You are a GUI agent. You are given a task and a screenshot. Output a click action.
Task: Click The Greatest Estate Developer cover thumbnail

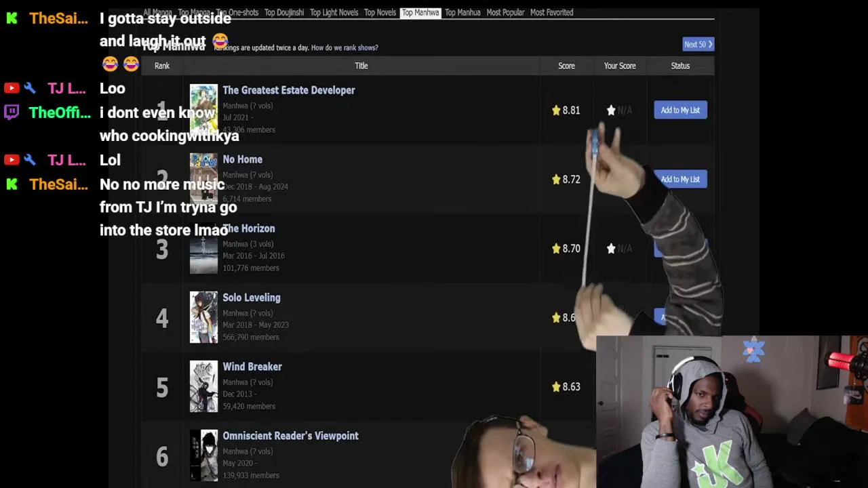click(203, 110)
